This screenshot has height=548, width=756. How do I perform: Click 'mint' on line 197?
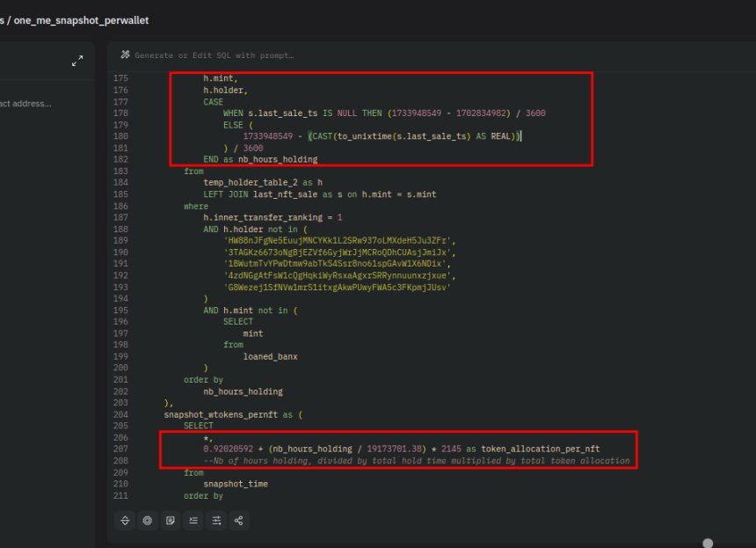tap(252, 333)
